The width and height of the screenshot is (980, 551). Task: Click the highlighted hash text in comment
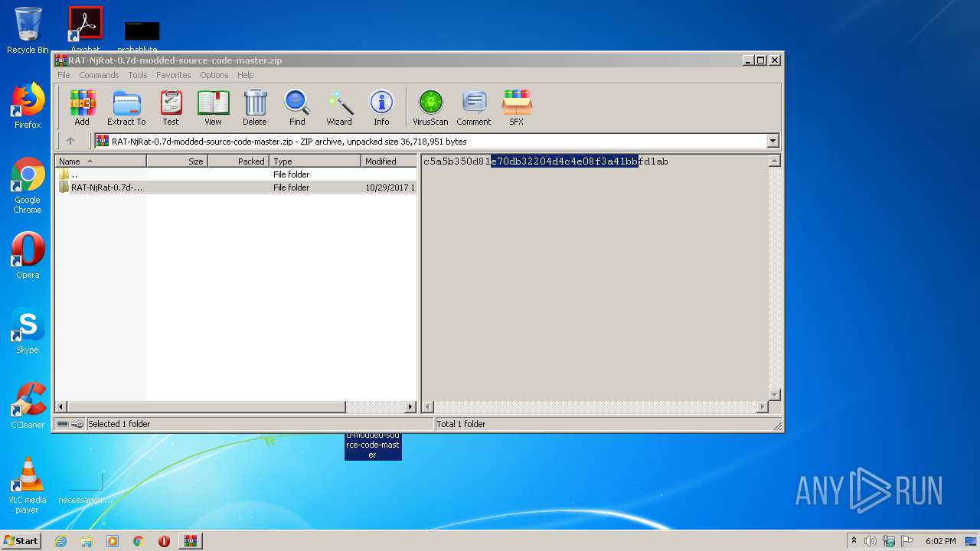pos(564,161)
